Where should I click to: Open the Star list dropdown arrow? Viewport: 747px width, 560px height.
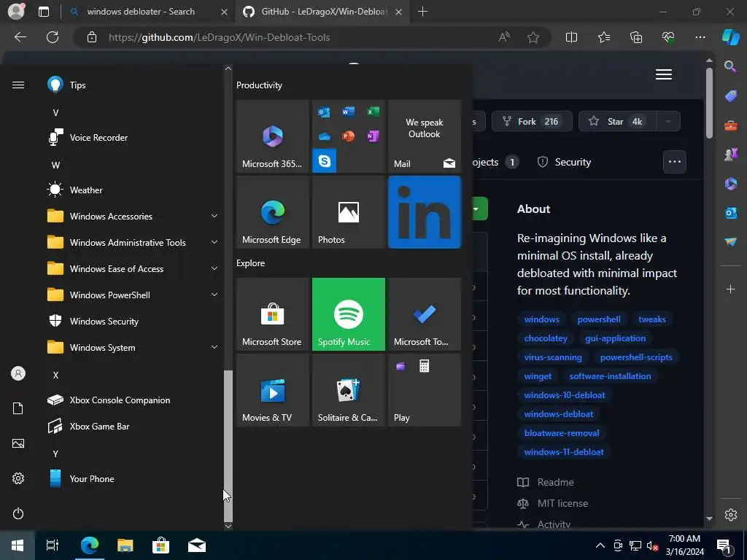[668, 122]
